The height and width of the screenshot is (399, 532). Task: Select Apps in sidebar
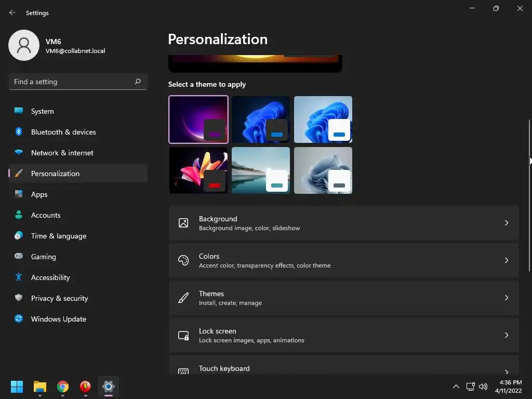[x=78, y=194]
